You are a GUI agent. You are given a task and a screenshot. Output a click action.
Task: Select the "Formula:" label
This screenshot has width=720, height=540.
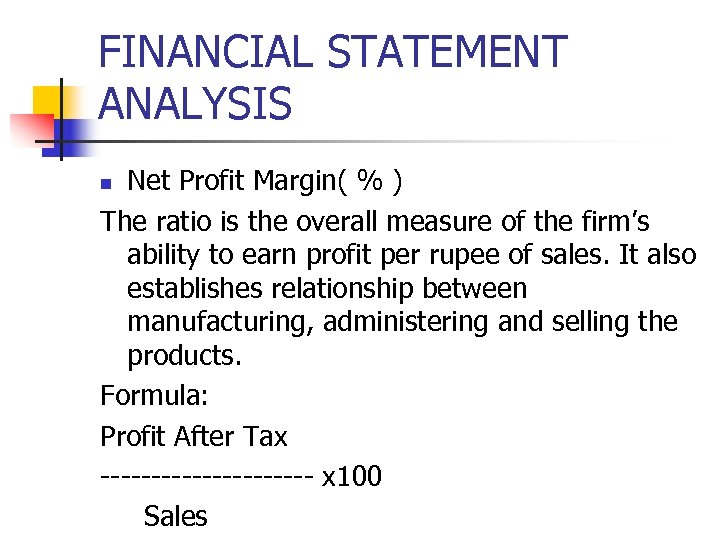tap(154, 396)
